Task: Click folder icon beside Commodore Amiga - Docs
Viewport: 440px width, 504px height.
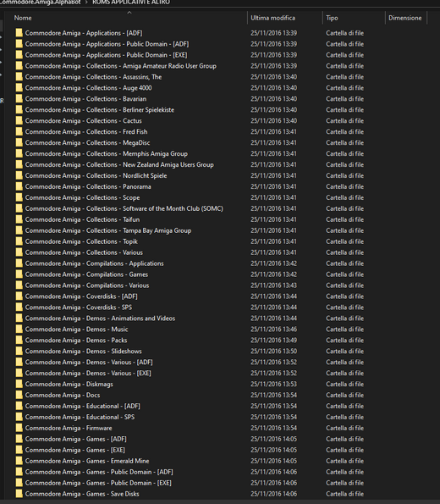Action: click(x=19, y=395)
